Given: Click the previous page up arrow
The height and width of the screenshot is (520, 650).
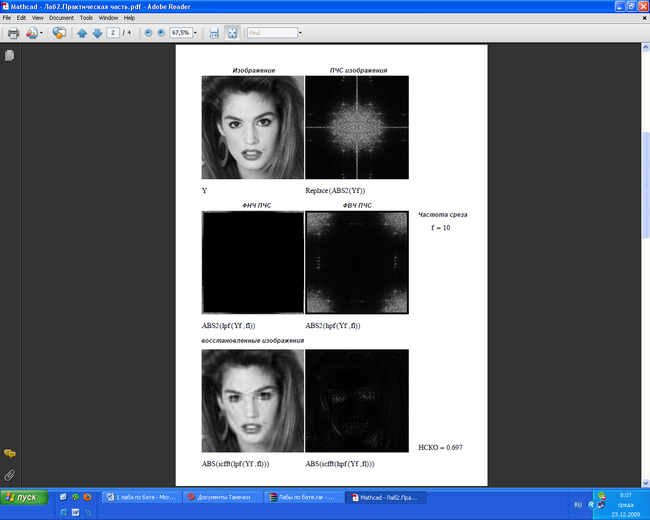Looking at the screenshot, I should (83, 33).
